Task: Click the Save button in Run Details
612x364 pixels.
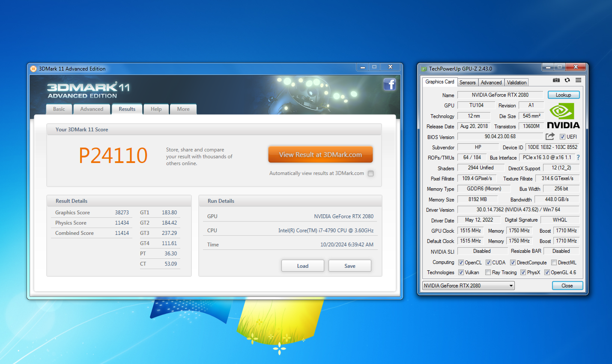Action: (350, 266)
